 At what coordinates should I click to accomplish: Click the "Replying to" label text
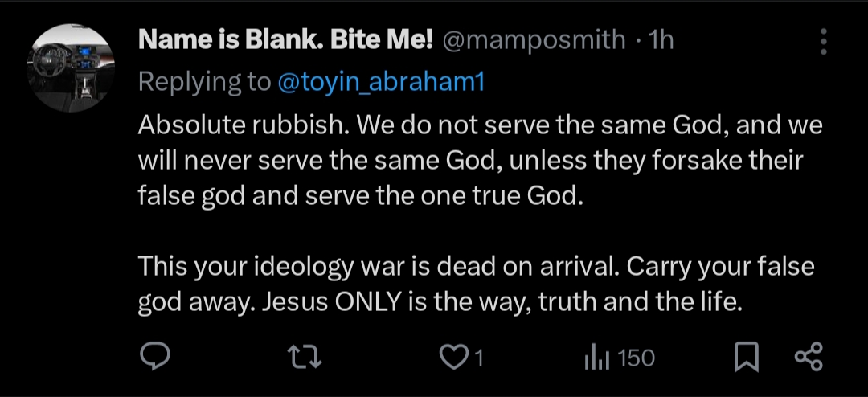click(205, 81)
